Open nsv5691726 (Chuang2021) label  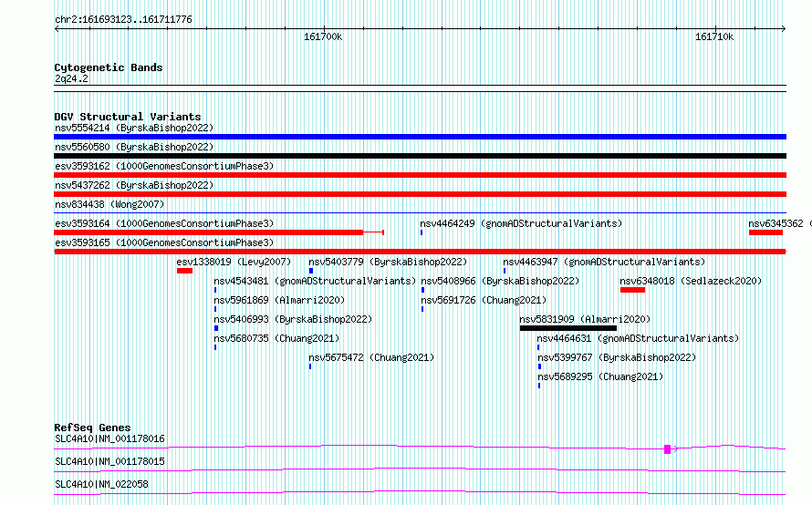click(484, 300)
